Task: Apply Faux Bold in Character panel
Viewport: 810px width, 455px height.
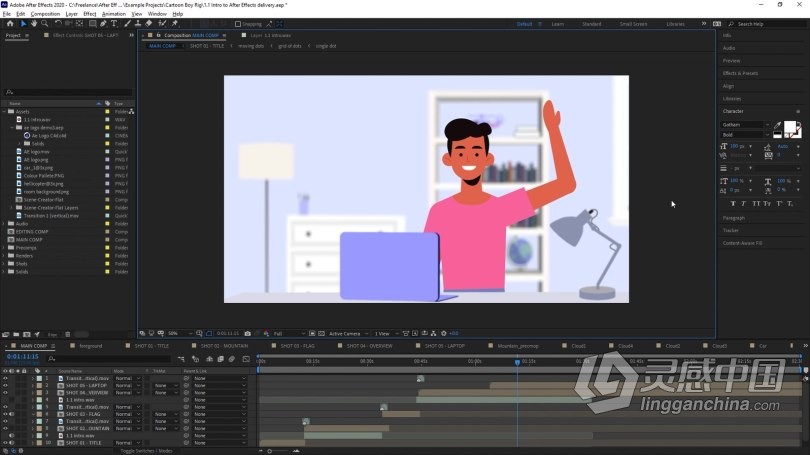Action: click(x=733, y=203)
